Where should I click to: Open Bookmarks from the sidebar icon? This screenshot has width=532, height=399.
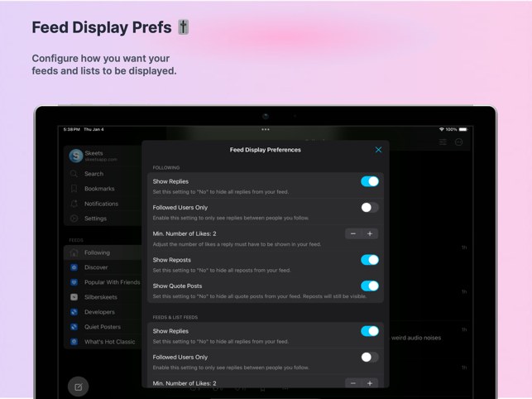coord(74,189)
